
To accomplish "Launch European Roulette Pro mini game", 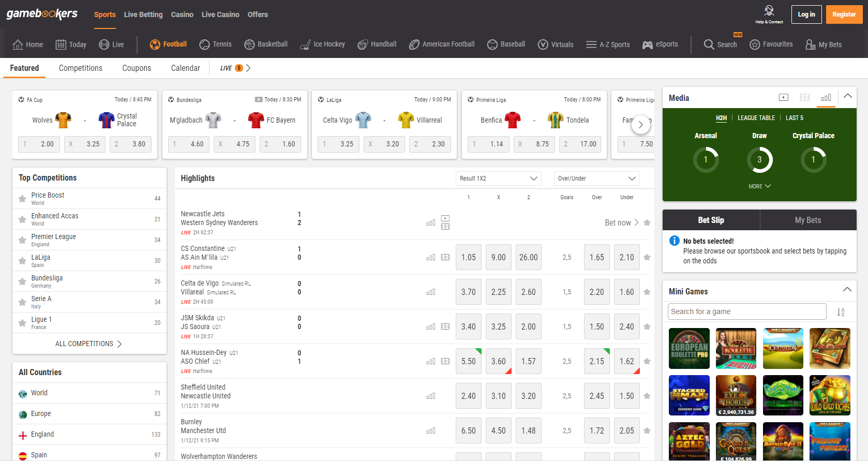I will [690, 348].
